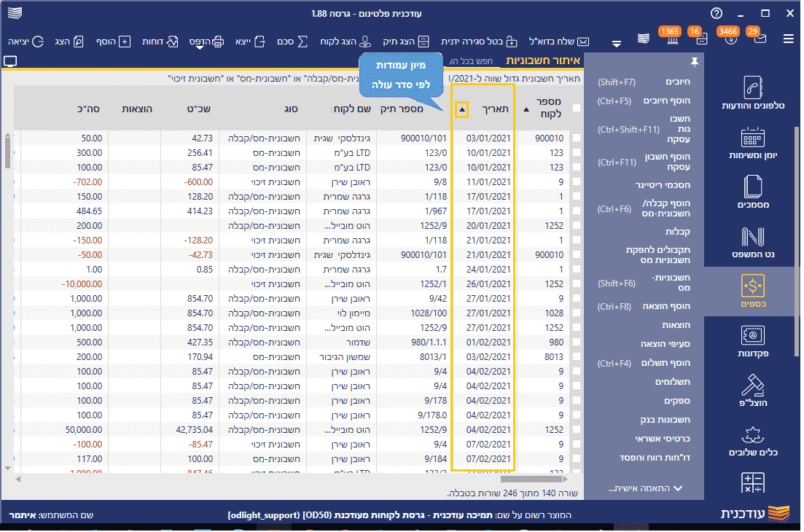Open הוסף חיובים menu entry
This screenshot has height=532, width=804.
point(666,101)
